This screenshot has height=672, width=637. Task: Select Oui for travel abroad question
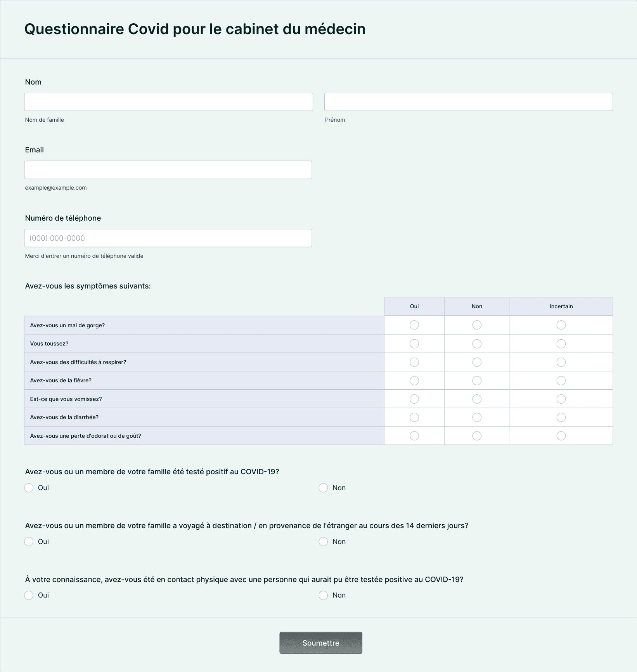(29, 542)
